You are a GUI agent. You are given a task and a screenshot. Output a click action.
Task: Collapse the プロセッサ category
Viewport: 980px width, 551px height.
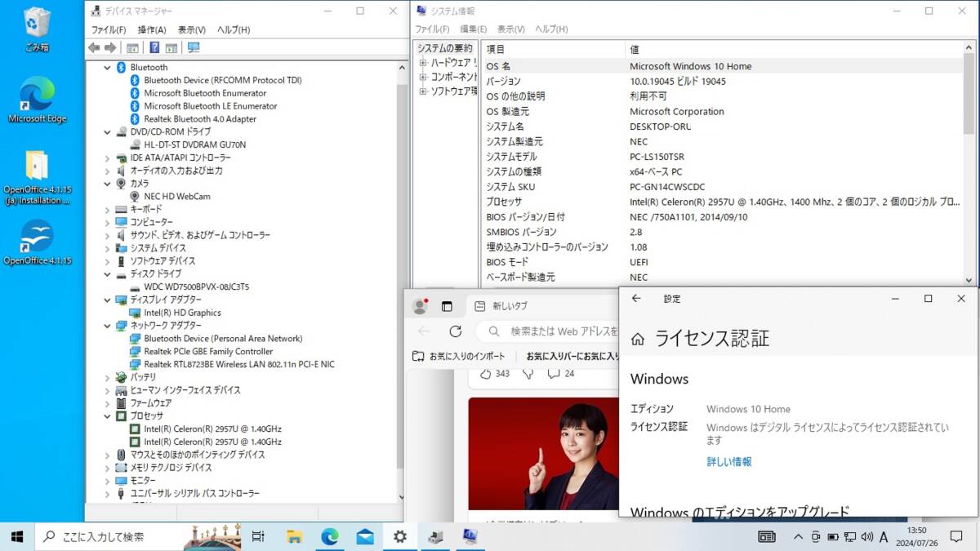(x=107, y=415)
